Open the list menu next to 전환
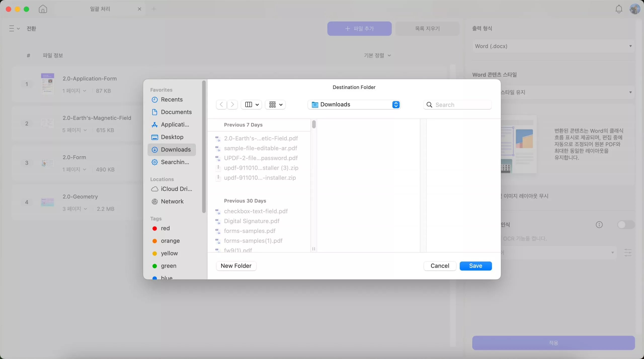The height and width of the screenshot is (359, 644). tap(14, 28)
